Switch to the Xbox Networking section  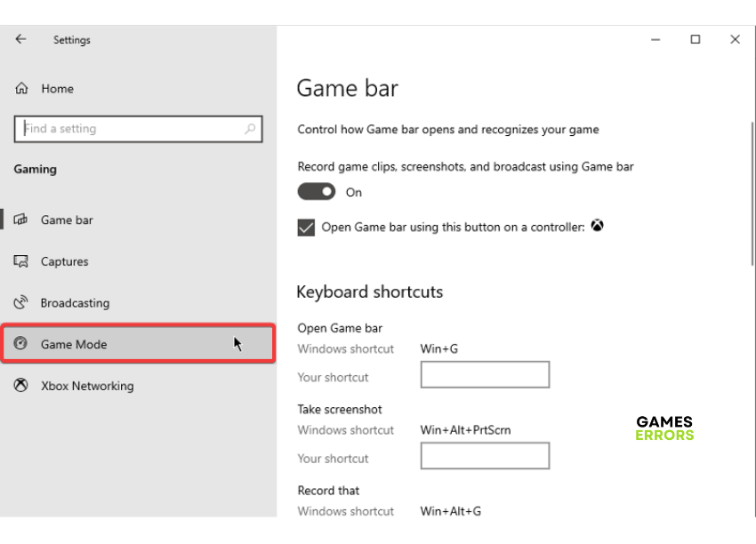86,385
